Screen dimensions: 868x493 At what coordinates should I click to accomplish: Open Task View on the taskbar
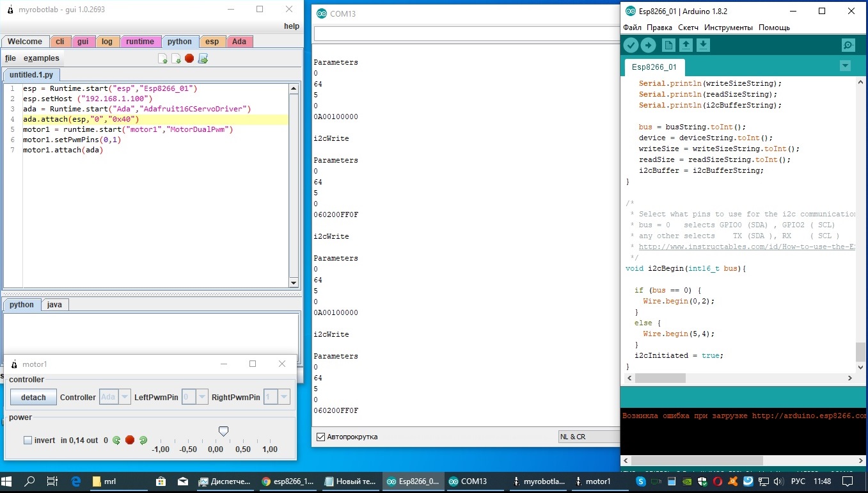53,481
